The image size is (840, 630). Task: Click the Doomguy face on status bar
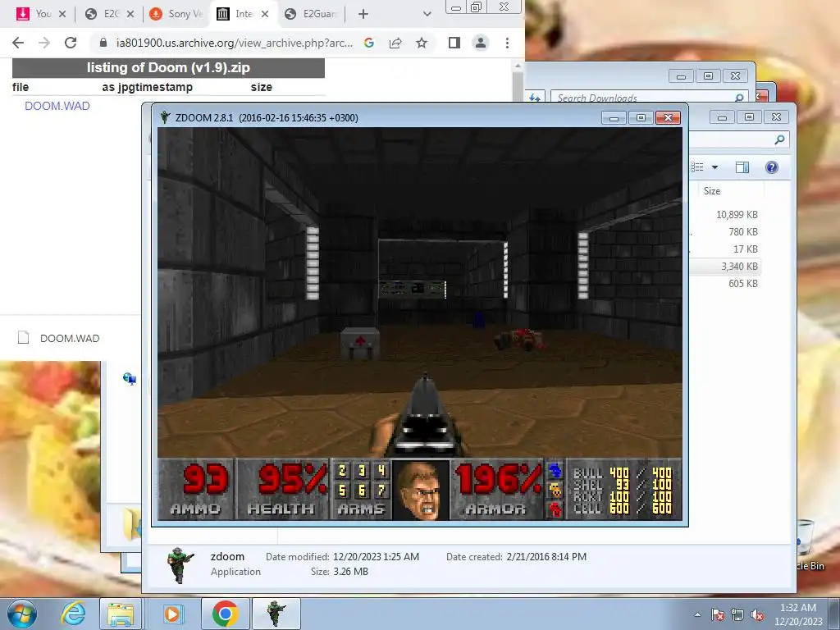(421, 490)
